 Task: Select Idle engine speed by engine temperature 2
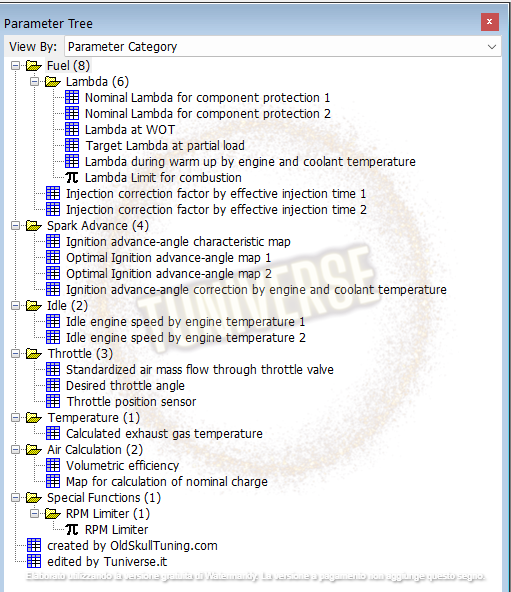coord(186,338)
